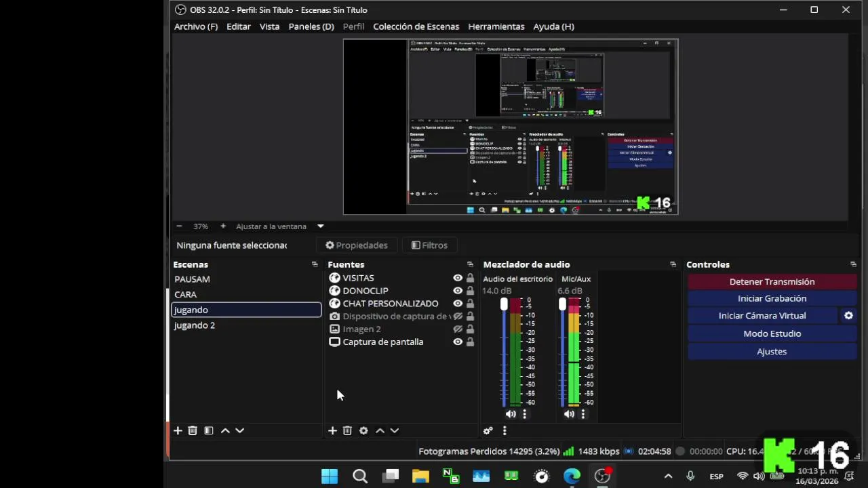This screenshot has width=868, height=488.
Task: Show hidden system tray icons chevron
Action: click(x=668, y=476)
